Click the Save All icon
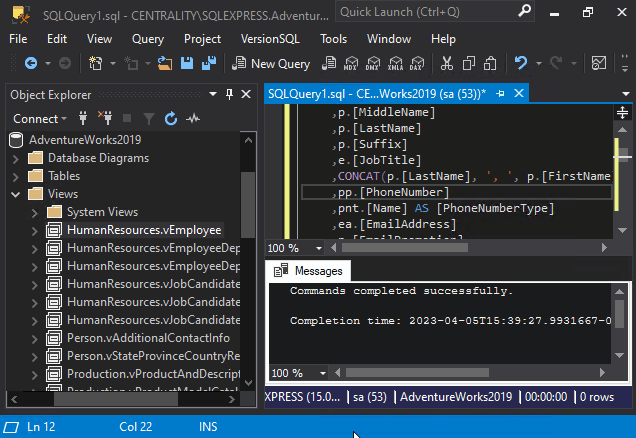 tap(209, 63)
